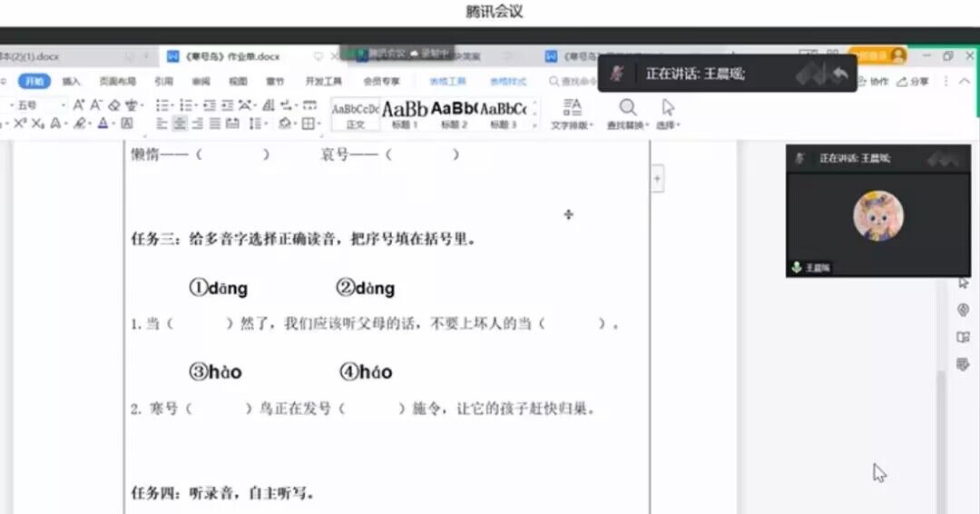Click the user account avatar in title bar
980x514 pixels.
(x=898, y=55)
